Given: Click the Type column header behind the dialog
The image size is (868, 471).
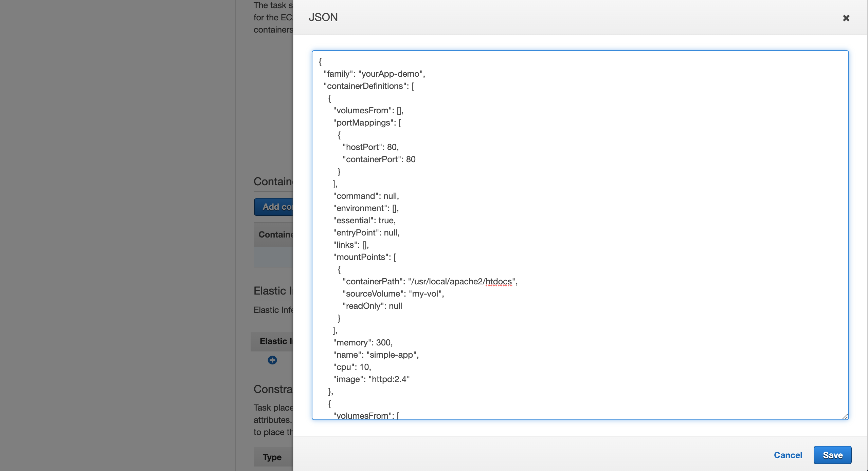Looking at the screenshot, I should 272,457.
